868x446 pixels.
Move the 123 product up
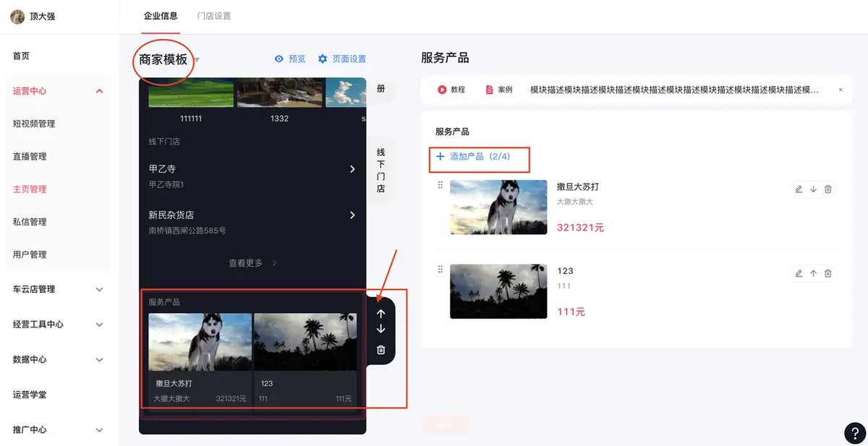pyautogui.click(x=813, y=273)
